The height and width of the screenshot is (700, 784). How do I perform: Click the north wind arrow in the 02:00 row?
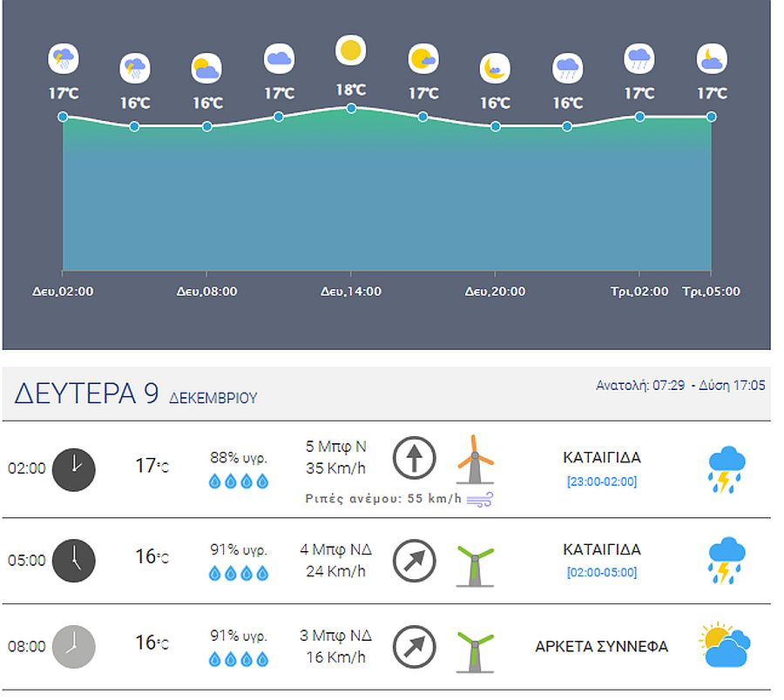point(414,458)
